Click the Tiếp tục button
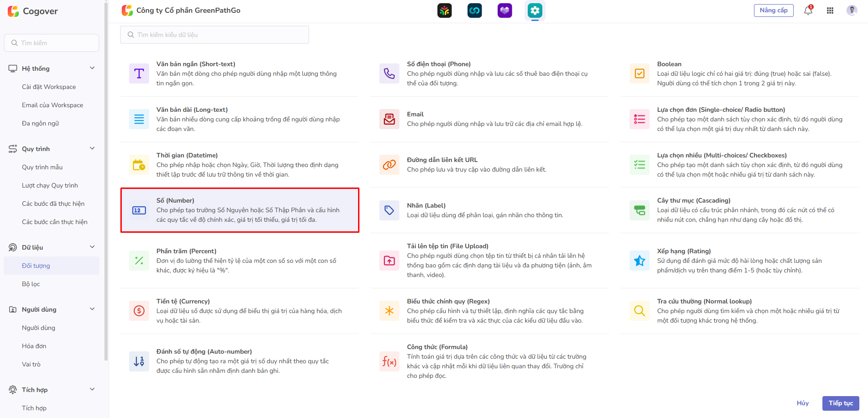The width and height of the screenshot is (868, 418). point(840,403)
